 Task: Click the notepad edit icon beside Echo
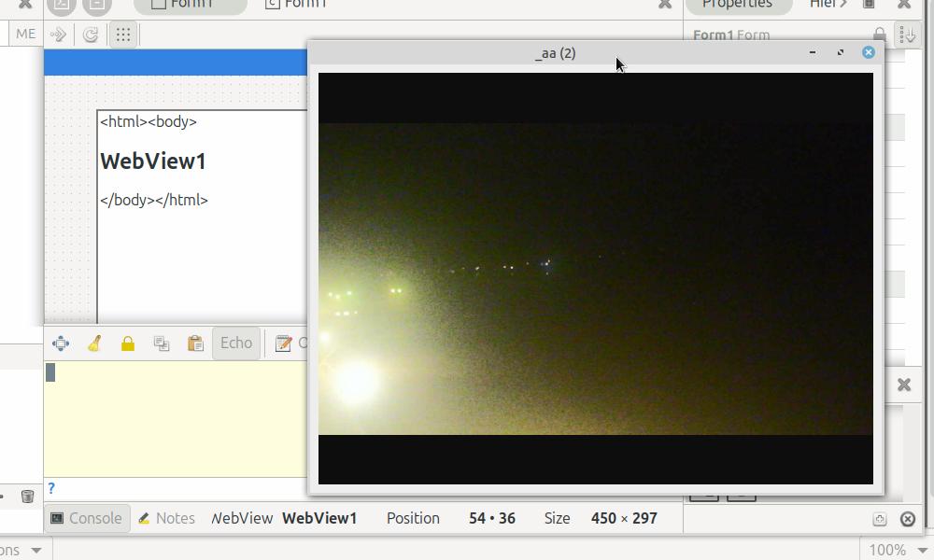pos(283,343)
